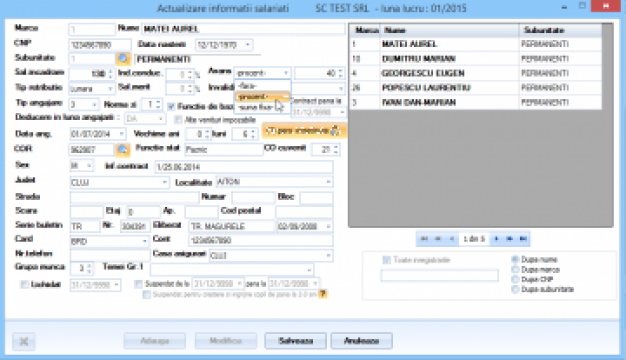The image size is (626, 360).
Task: Go to previous record in navigator
Action: click(452, 239)
